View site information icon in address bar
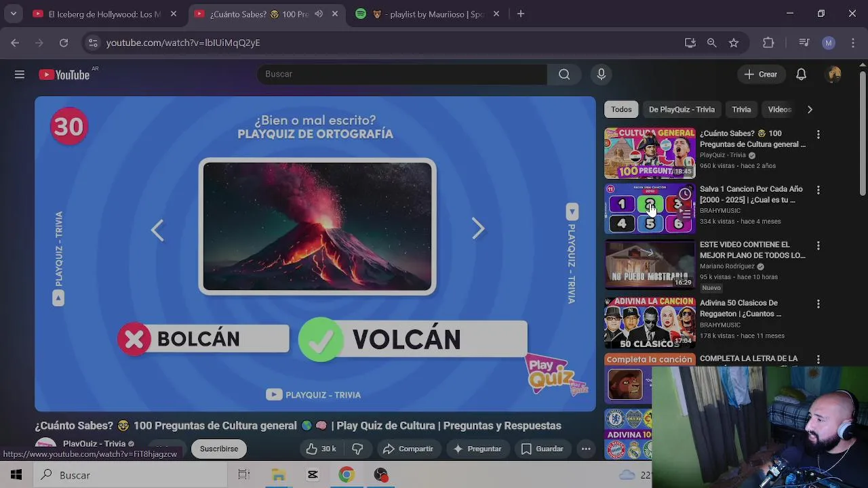The image size is (868, 488). tap(93, 43)
